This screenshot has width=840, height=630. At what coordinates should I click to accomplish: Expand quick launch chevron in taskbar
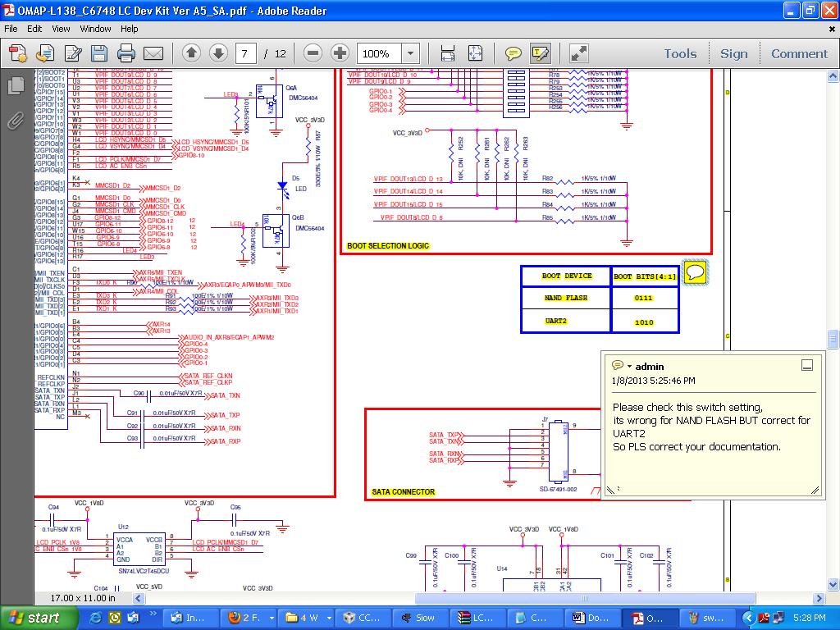click(153, 614)
